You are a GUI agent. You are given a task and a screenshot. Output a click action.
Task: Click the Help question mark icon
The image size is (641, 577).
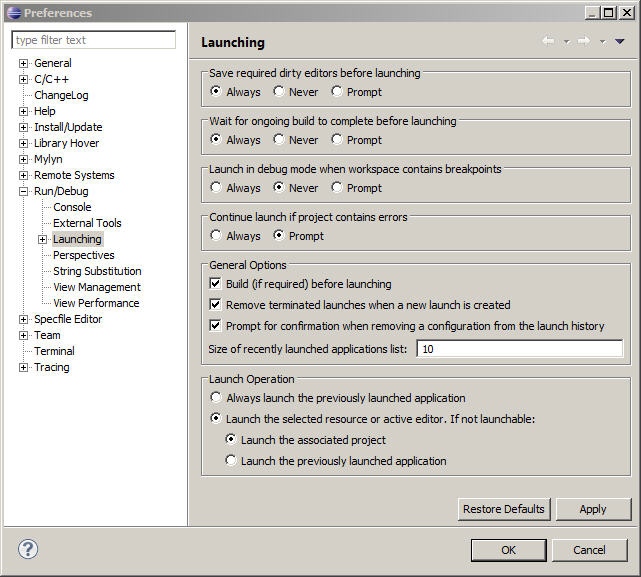(28, 549)
